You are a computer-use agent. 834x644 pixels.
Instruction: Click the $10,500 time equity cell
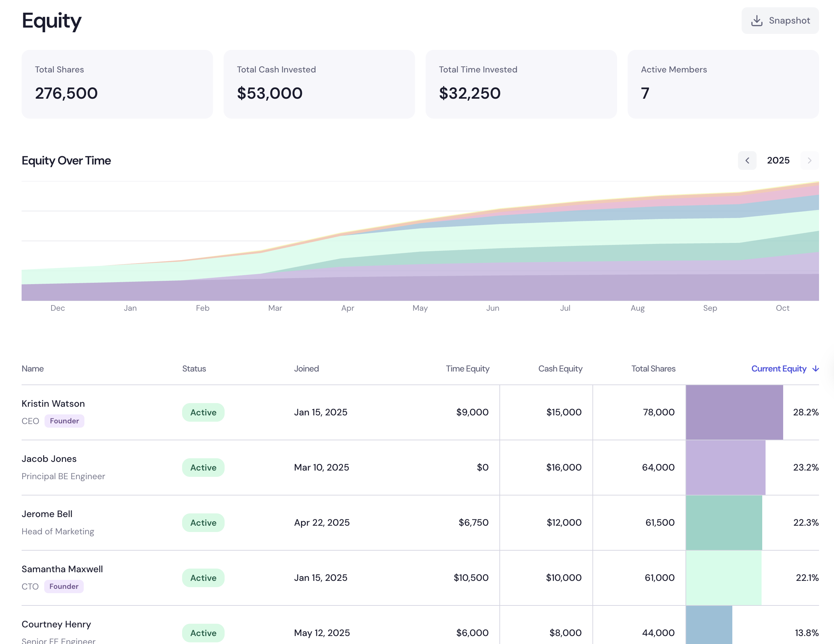click(x=471, y=578)
